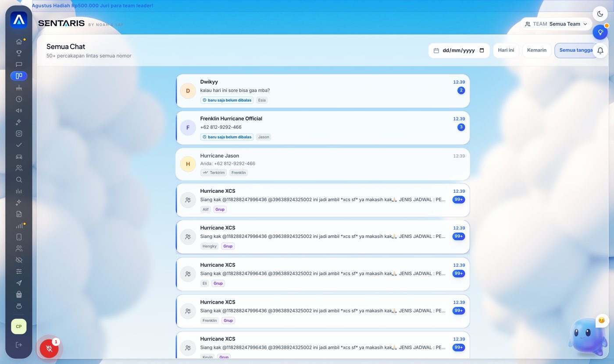Open the sliders settings icon
Screen dimensions: 614x364
19,272
